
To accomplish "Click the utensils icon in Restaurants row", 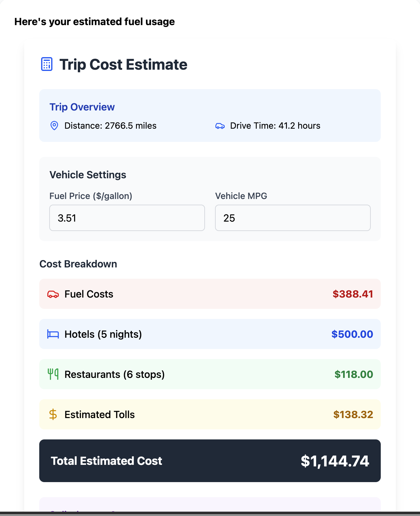I will [x=53, y=374].
